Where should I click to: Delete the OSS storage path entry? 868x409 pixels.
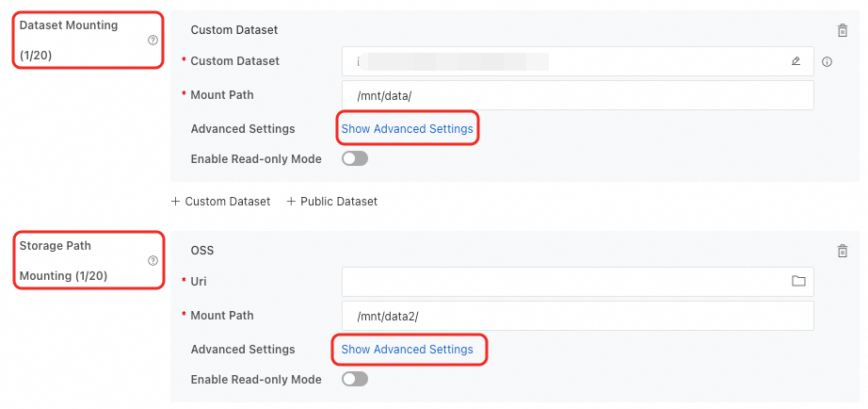coord(842,251)
